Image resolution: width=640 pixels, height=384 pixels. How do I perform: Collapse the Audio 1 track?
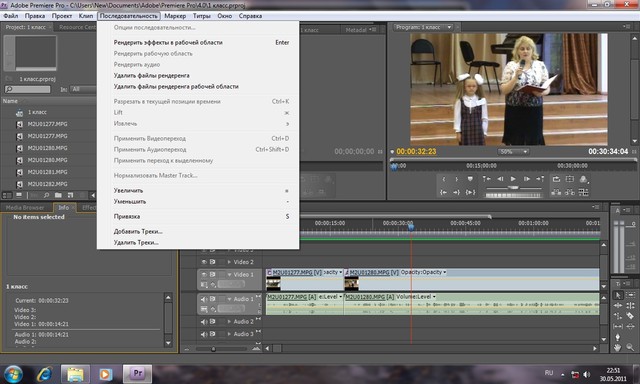(229, 299)
